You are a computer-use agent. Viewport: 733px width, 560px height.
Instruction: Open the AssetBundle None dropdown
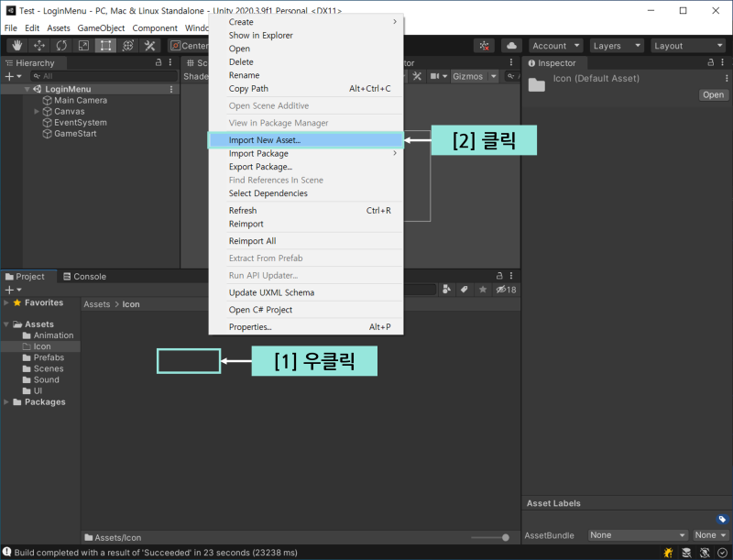(x=638, y=534)
